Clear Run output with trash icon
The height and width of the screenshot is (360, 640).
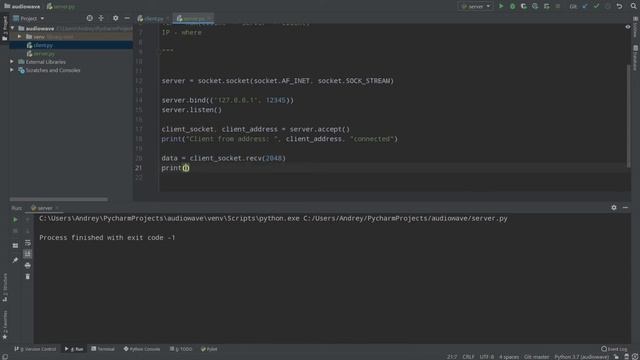27,277
